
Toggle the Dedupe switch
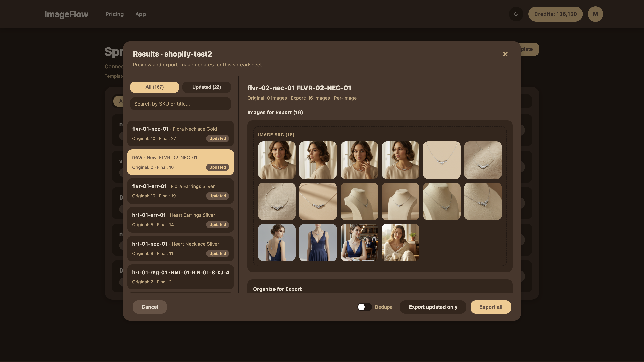[364, 307]
